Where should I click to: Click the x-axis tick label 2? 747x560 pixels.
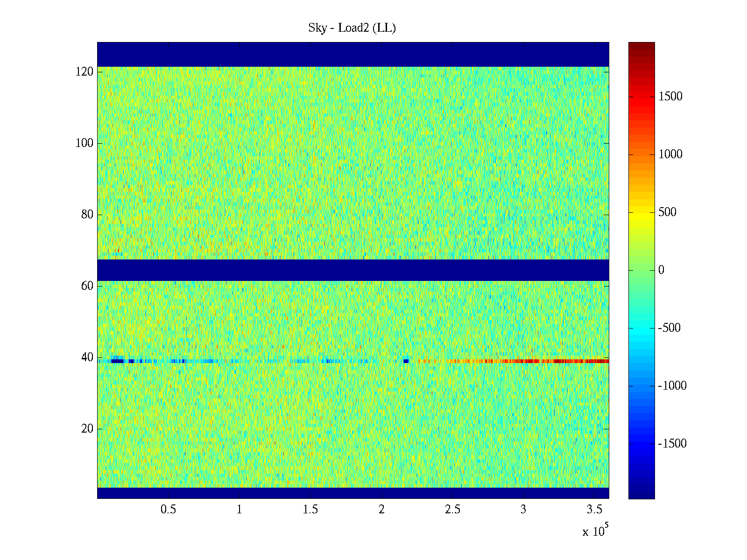pyautogui.click(x=381, y=510)
